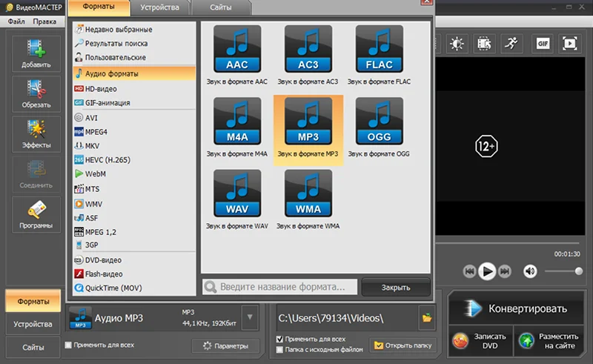Click the Открыть папку button
This screenshot has height=364, width=593.
403,345
